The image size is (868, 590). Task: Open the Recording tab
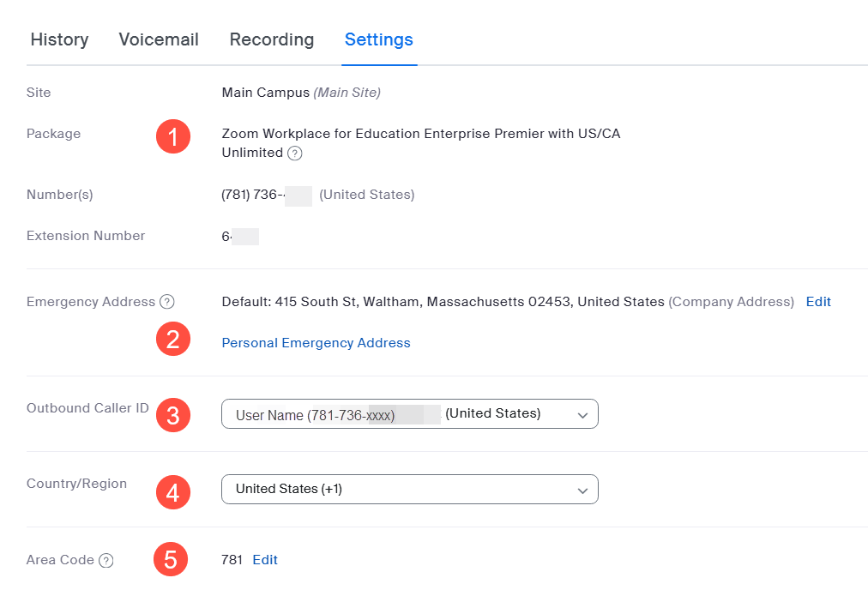271,39
